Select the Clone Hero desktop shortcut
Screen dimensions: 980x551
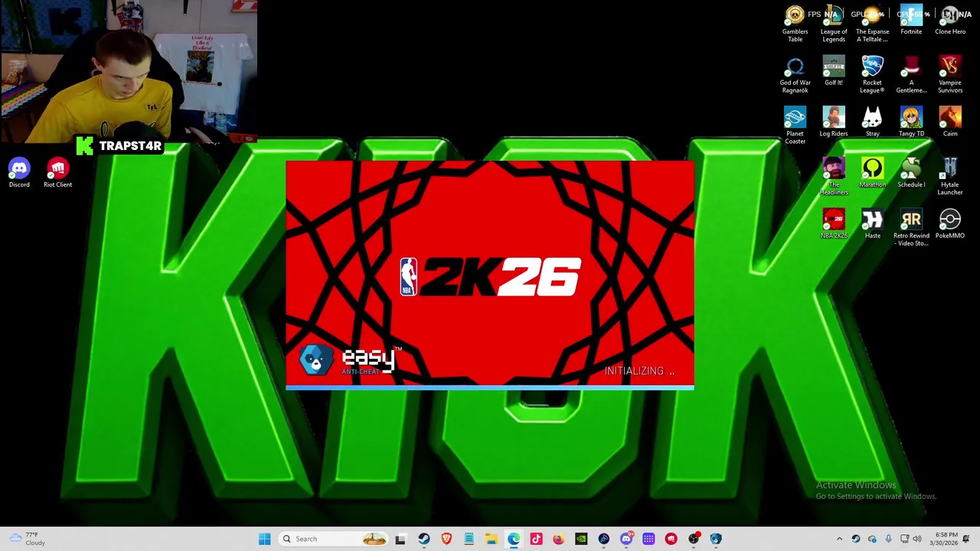coord(950,21)
